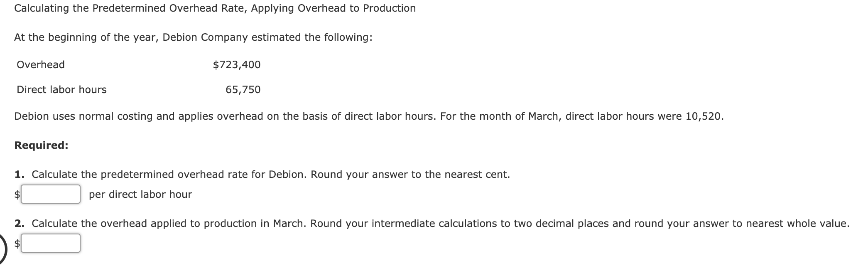Select the problem title about Predetermined Overhead Rate
This screenshot has width=868, height=266.
coord(215,7)
